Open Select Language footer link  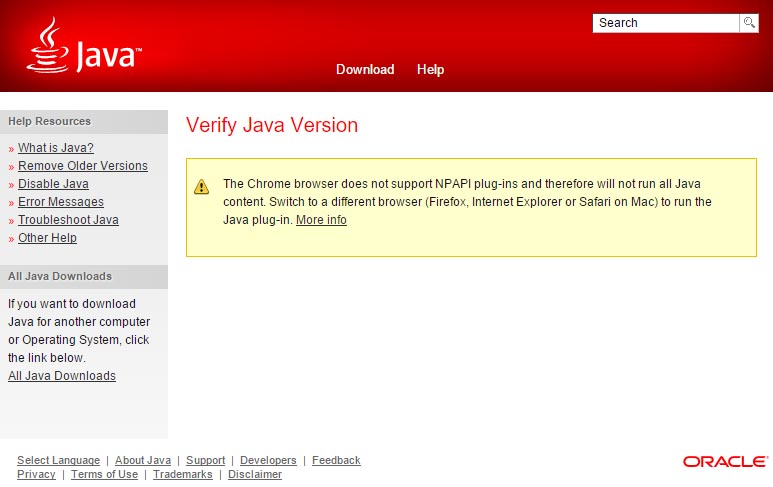click(58, 460)
